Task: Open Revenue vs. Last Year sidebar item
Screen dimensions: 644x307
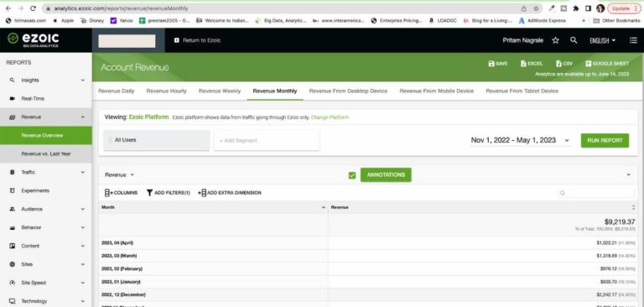Action: 46,153
